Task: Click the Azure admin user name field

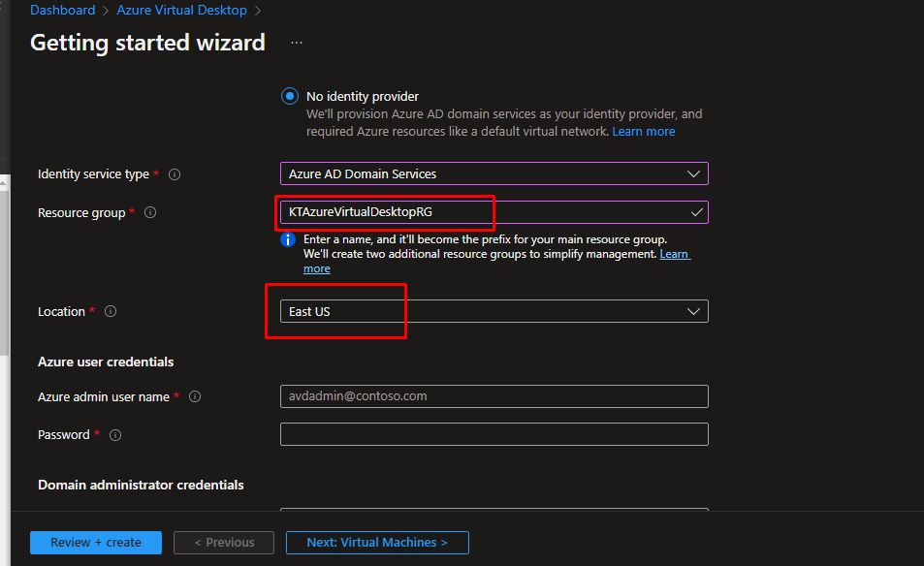Action: click(494, 396)
